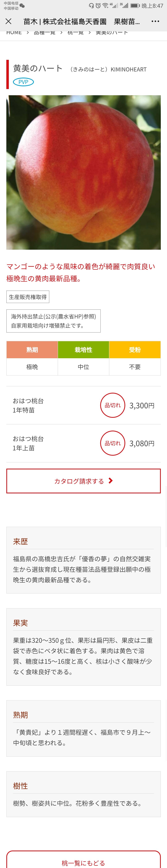The width and height of the screenshot is (167, 868).
Task: Select the 受粉 column header
Action: (x=135, y=350)
